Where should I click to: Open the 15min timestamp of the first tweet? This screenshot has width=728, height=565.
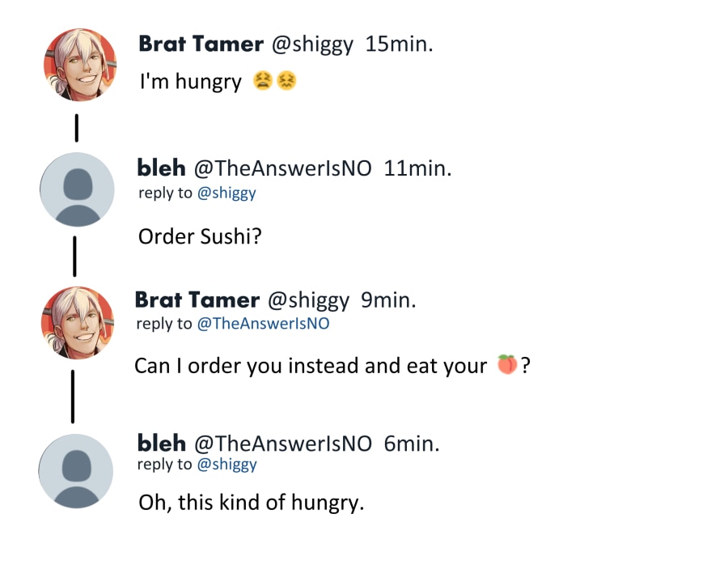click(400, 44)
